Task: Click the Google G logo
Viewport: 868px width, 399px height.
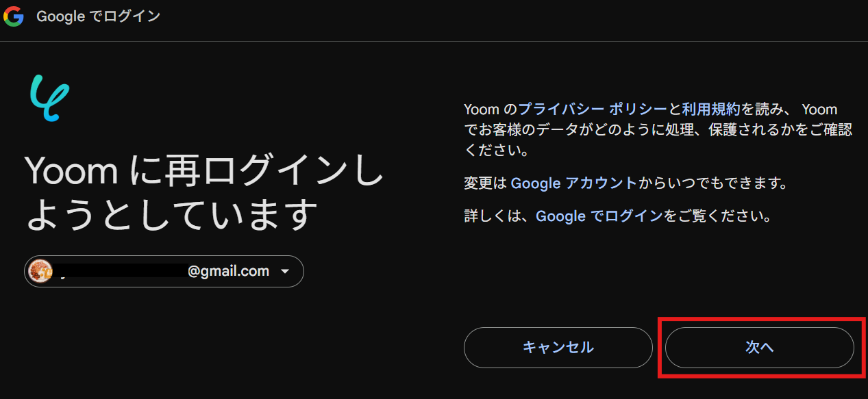Action: [x=14, y=17]
